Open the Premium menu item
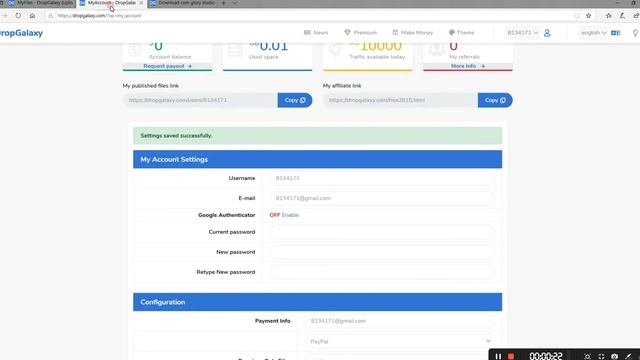 (x=360, y=33)
